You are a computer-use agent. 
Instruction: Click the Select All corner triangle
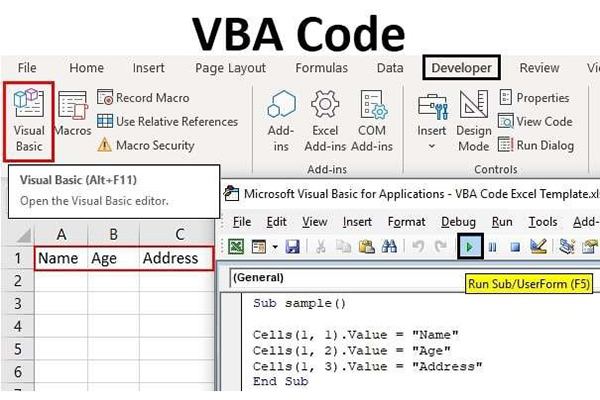pyautogui.click(x=23, y=236)
